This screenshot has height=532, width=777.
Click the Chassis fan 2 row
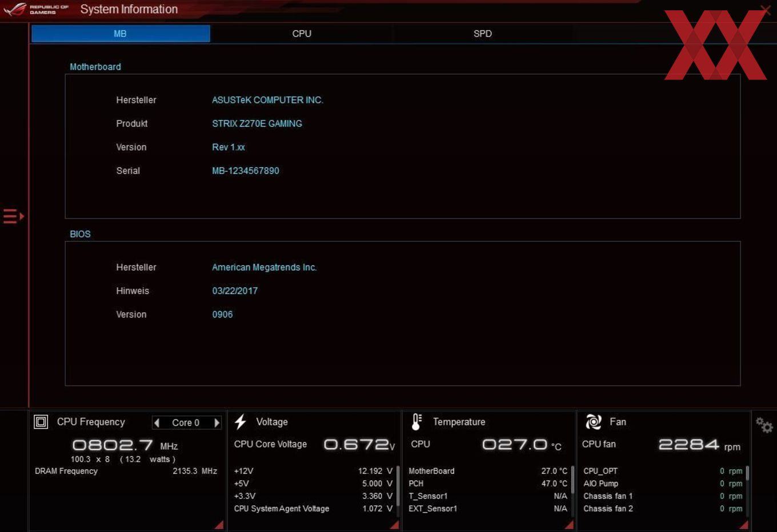[x=663, y=509]
